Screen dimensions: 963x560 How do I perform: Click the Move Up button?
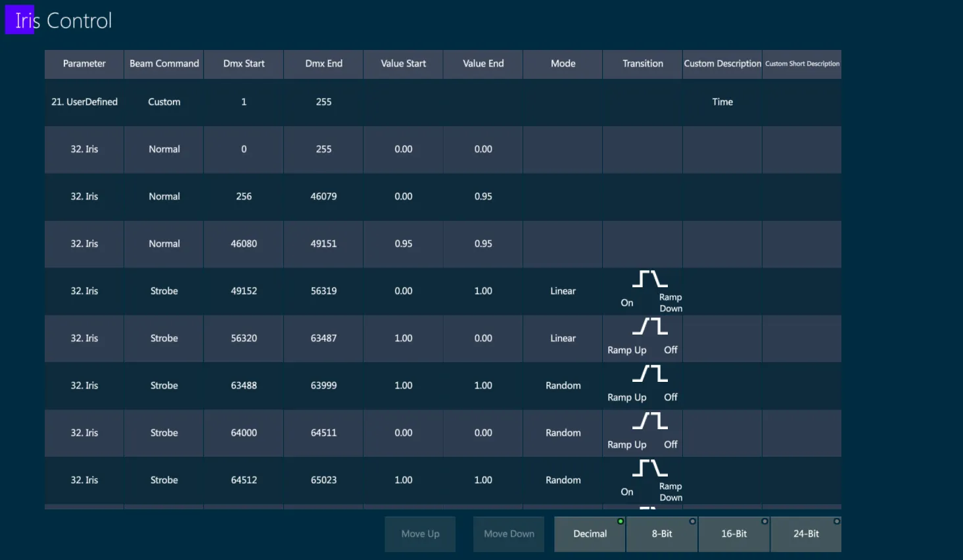click(420, 534)
